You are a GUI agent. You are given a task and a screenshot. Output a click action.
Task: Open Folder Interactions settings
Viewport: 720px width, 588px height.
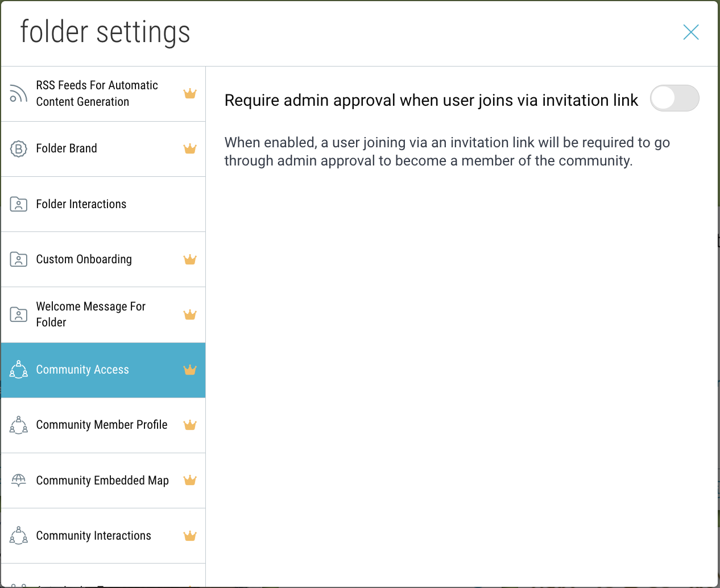pyautogui.click(x=81, y=204)
